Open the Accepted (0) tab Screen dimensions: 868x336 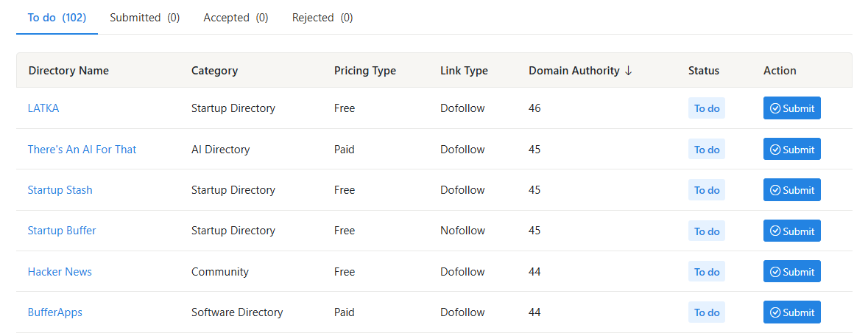(x=236, y=18)
